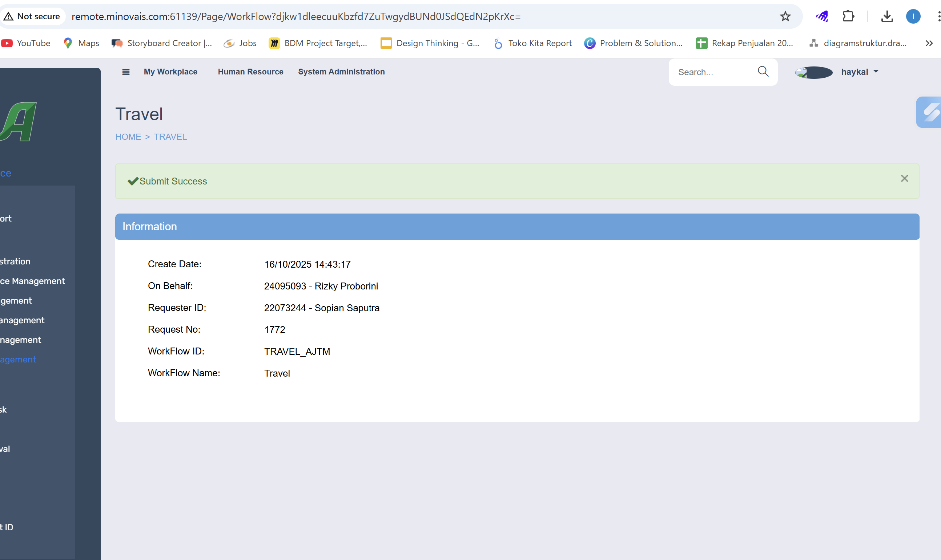Viewport: 941px width, 560px height.
Task: Click the rocket extension icon
Action: (822, 16)
